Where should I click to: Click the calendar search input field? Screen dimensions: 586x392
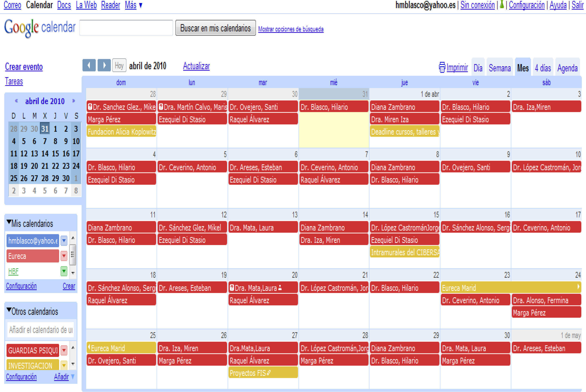coord(126,28)
